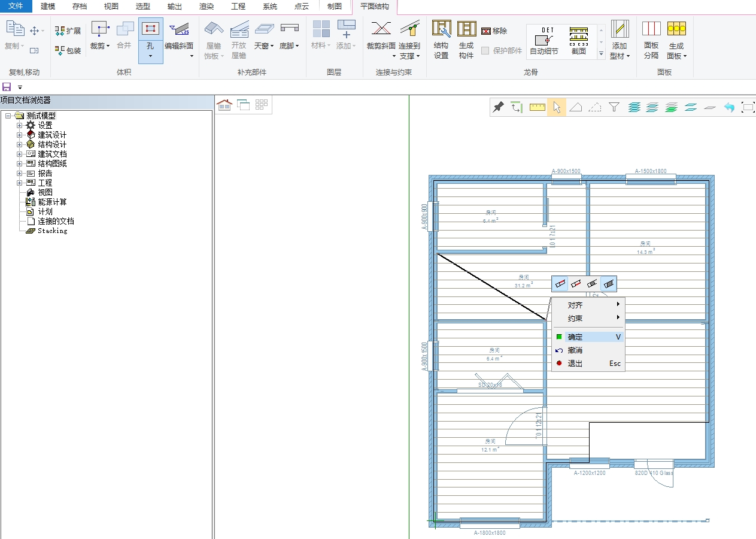Click 面板分隔 (Panel Split) icon
756x539 pixels.
click(x=651, y=28)
